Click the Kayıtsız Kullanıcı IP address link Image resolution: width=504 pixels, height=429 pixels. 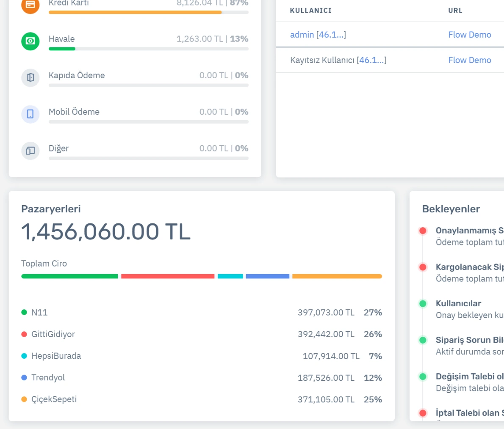[371, 60]
